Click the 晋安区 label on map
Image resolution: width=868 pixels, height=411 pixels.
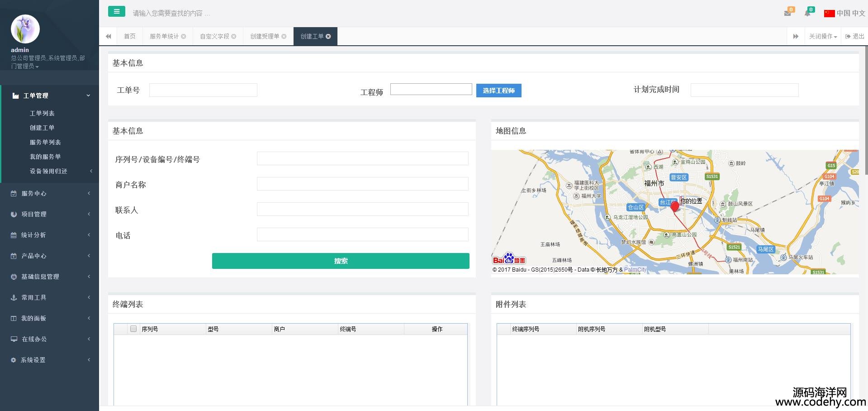pos(678,177)
